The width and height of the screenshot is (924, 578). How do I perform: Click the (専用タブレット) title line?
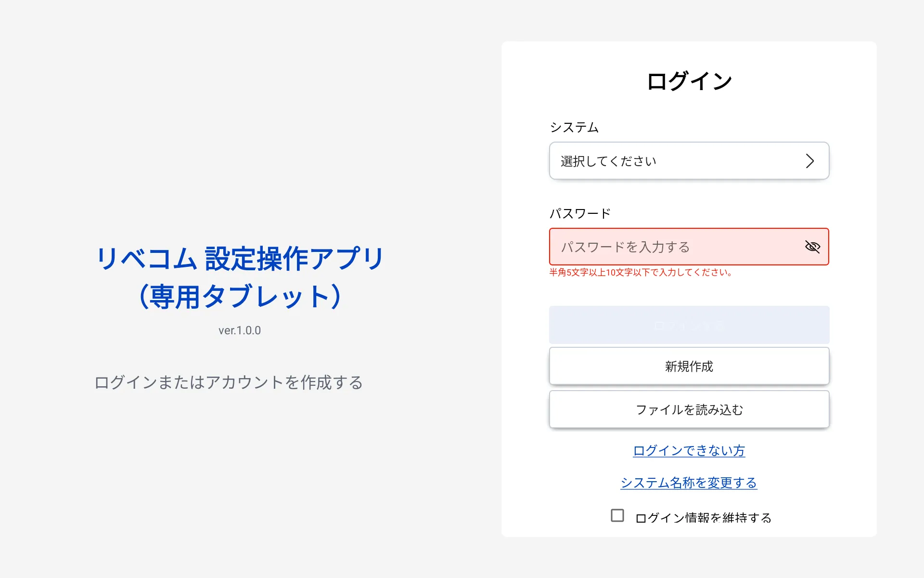click(240, 296)
